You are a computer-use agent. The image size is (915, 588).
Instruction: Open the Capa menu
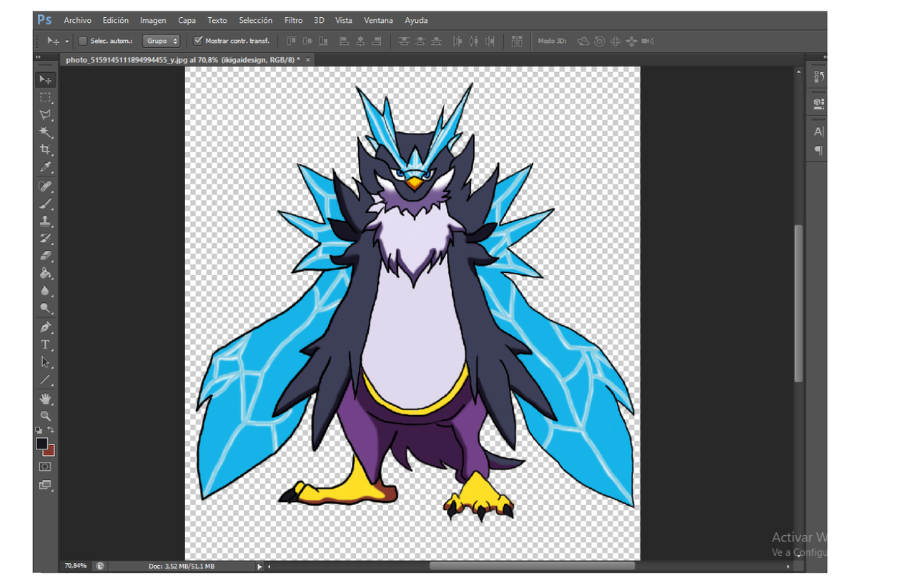[x=187, y=20]
